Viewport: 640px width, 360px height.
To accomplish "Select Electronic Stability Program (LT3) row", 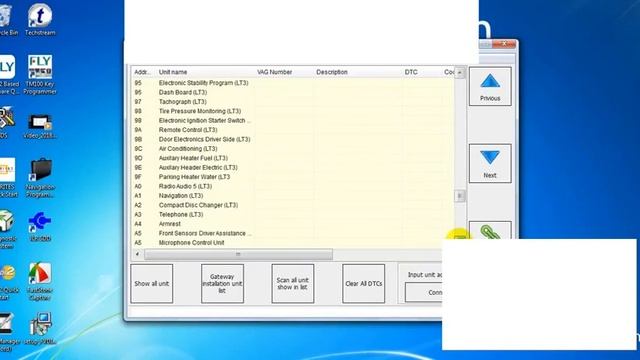I will tap(292, 83).
